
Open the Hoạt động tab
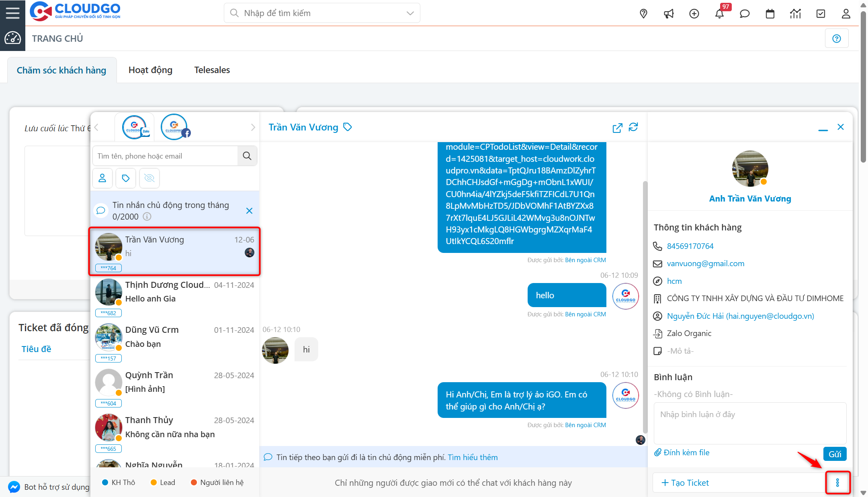(150, 69)
